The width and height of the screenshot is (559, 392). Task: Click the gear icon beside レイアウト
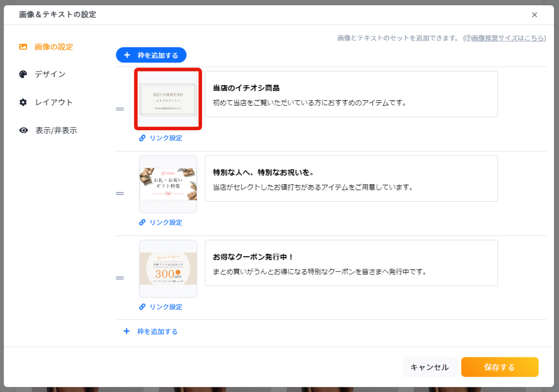[23, 102]
